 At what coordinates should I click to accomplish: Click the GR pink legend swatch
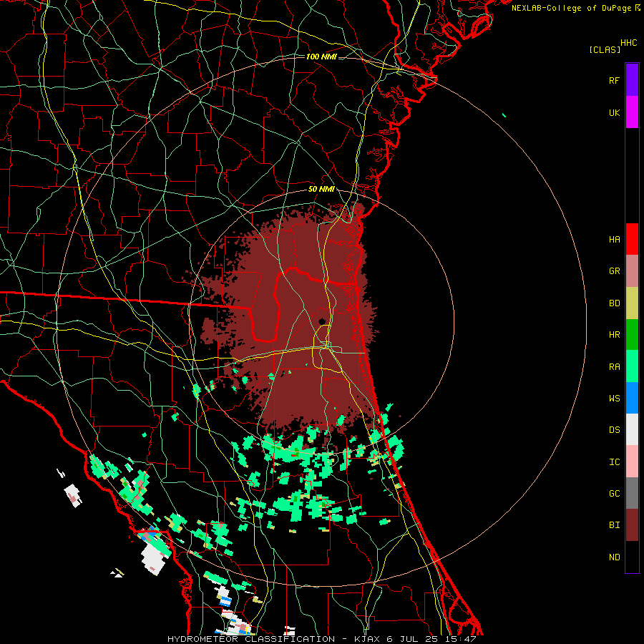[632, 271]
